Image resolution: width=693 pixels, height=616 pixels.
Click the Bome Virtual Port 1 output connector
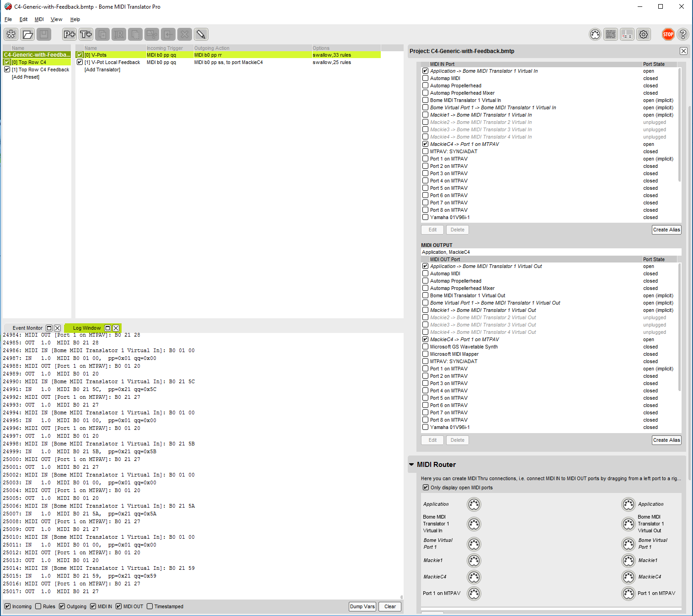[629, 544]
